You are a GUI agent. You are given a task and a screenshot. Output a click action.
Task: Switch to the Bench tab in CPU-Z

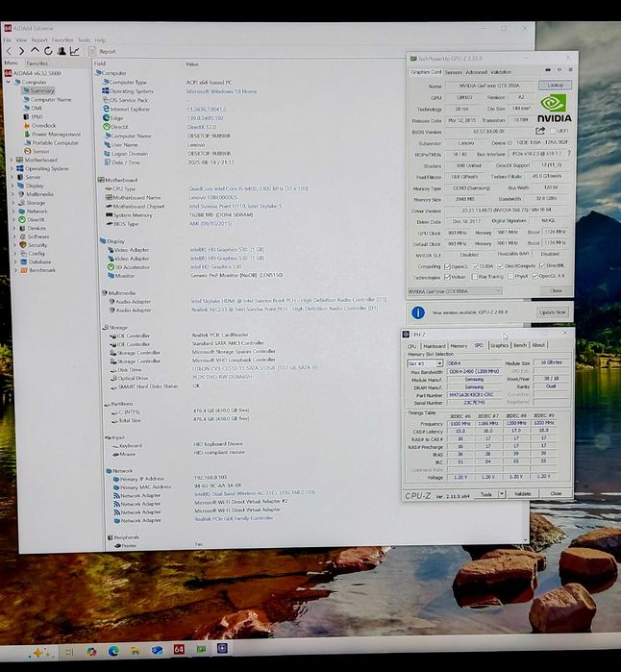coord(520,345)
